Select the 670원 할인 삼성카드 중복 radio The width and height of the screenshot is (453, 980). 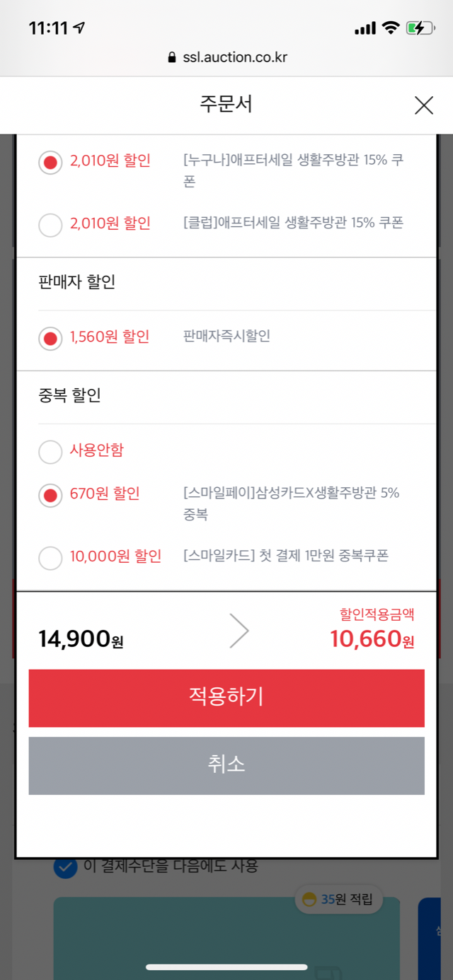coord(50,495)
